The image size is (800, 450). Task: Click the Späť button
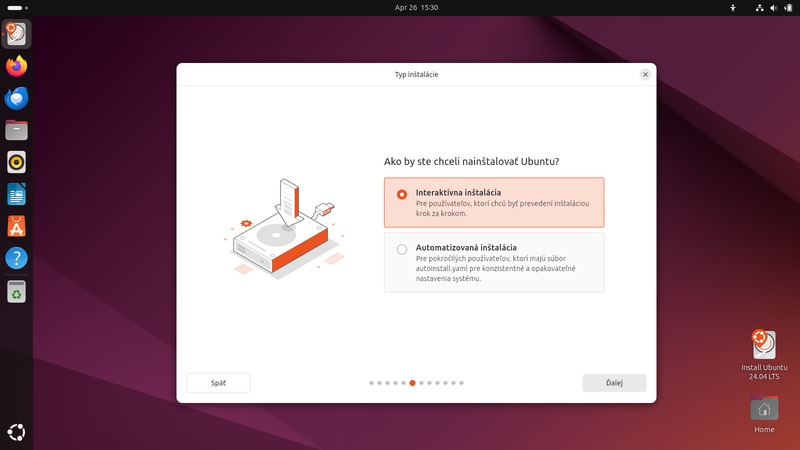tap(218, 383)
